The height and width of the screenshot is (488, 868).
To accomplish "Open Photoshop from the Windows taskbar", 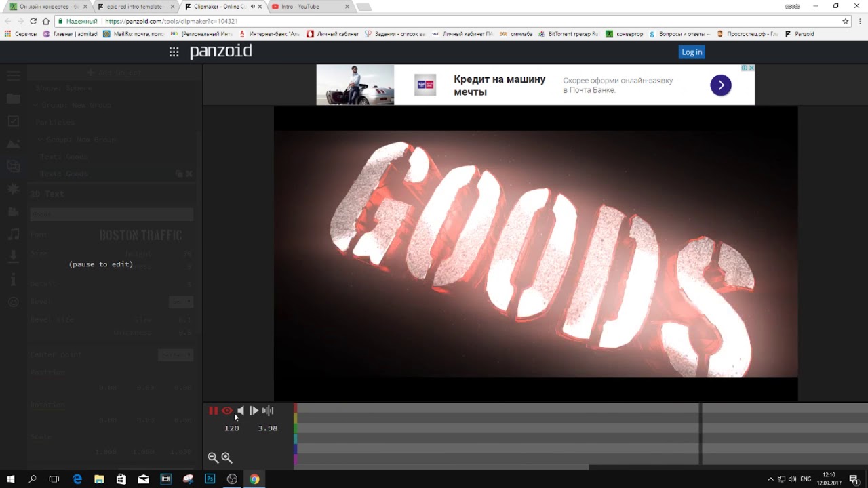I will tap(210, 479).
